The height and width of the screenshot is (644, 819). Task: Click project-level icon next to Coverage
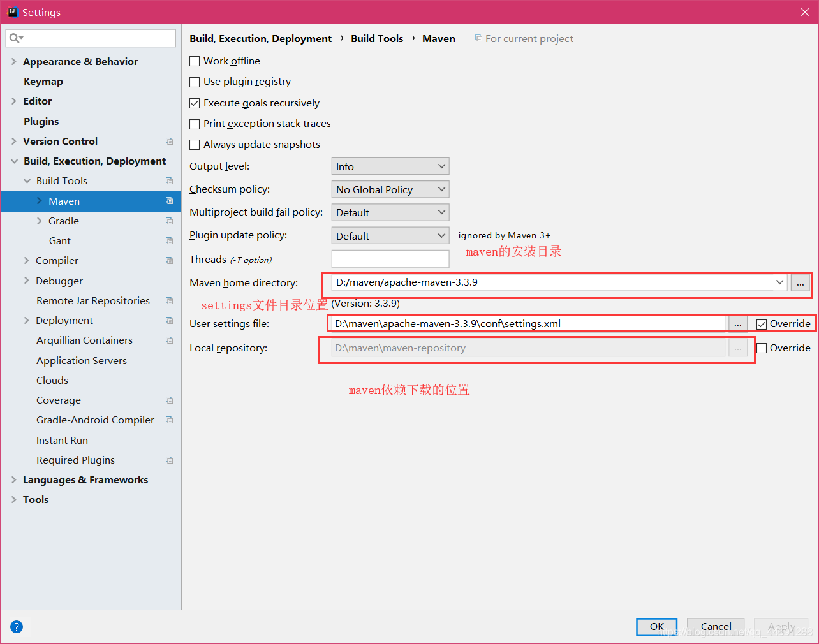[x=169, y=400]
